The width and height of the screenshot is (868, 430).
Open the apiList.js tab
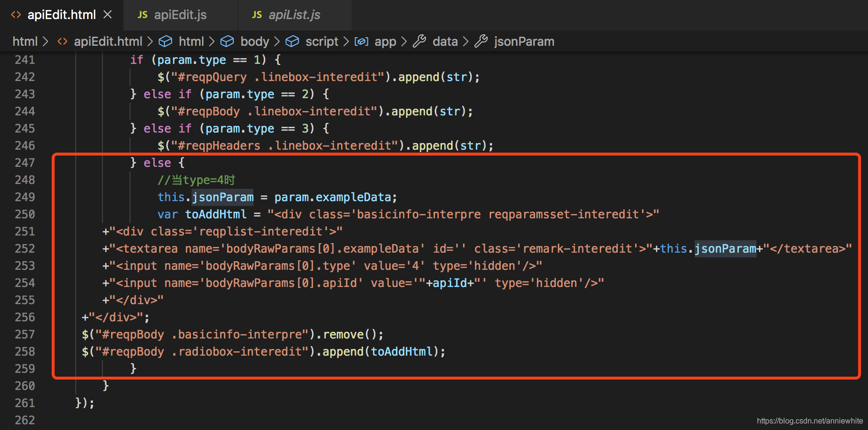click(x=294, y=15)
